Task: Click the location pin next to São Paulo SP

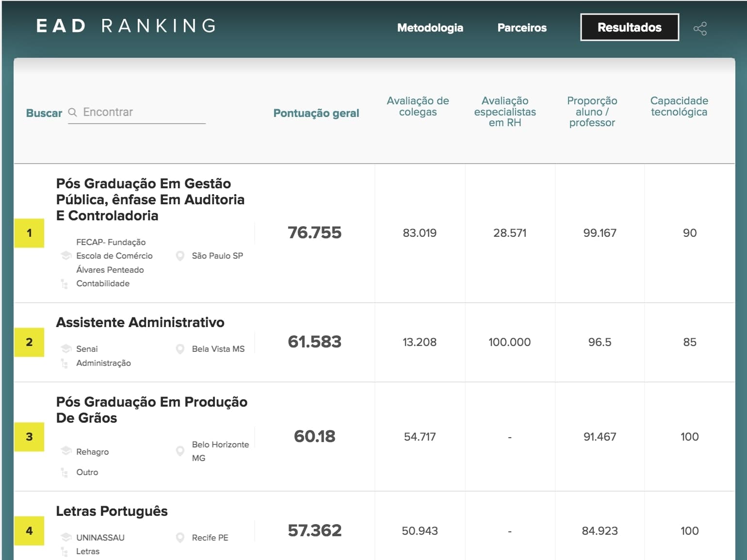Action: 181,254
